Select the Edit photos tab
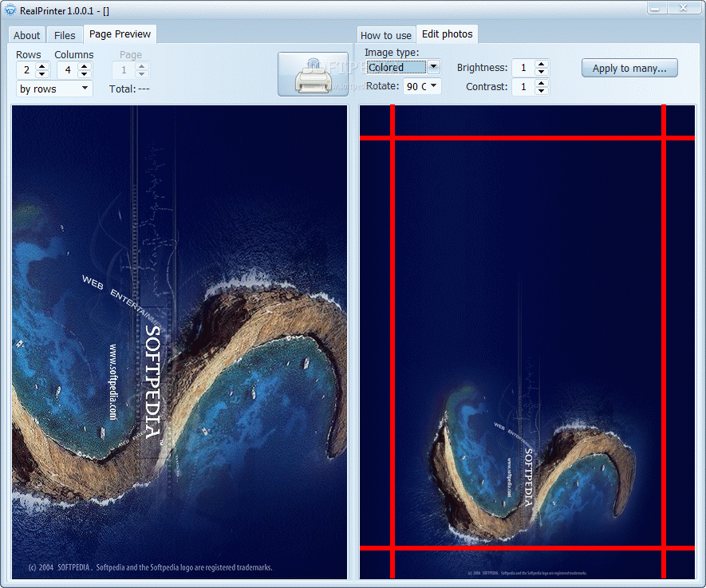706x588 pixels. (447, 34)
